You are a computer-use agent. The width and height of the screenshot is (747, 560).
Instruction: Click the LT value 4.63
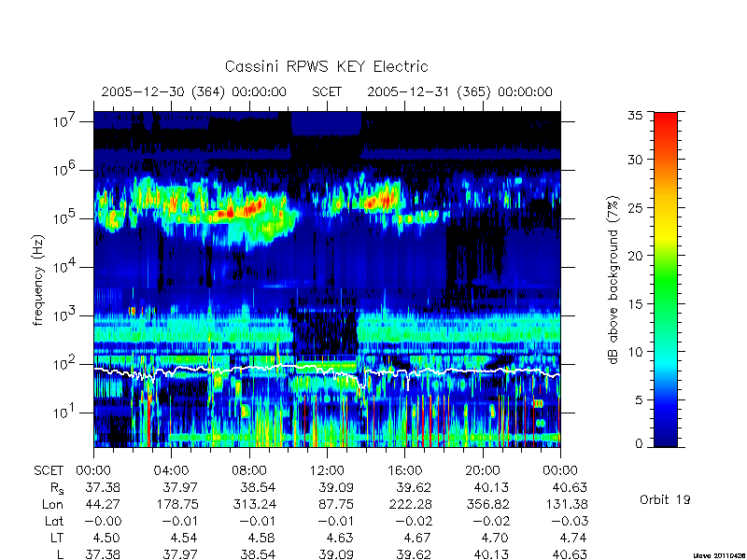[x=340, y=538]
